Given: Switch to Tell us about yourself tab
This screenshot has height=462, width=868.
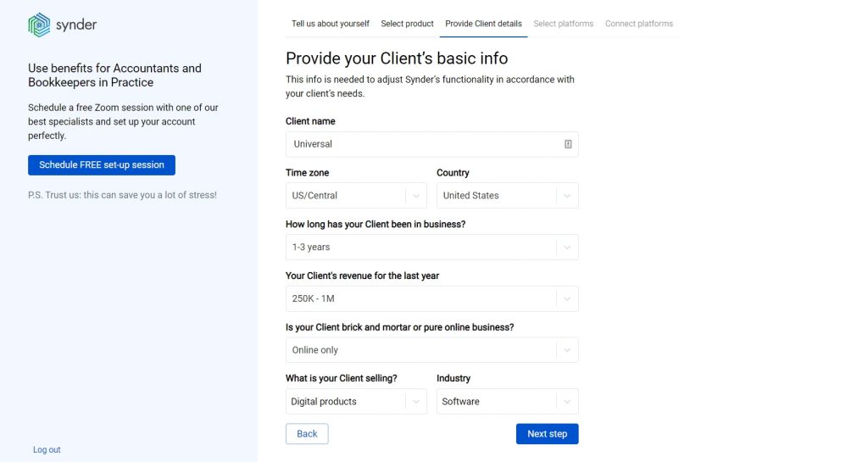Looking at the screenshot, I should (330, 24).
